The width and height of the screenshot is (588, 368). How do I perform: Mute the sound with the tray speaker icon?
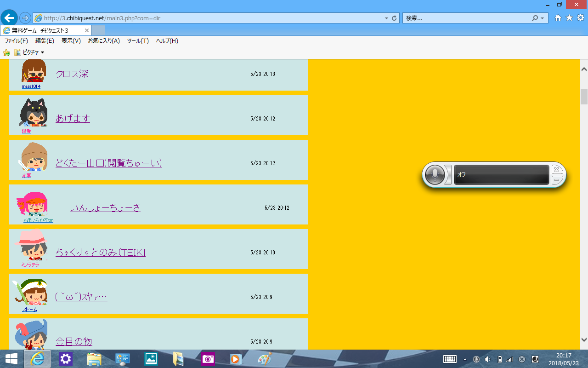pos(488,359)
